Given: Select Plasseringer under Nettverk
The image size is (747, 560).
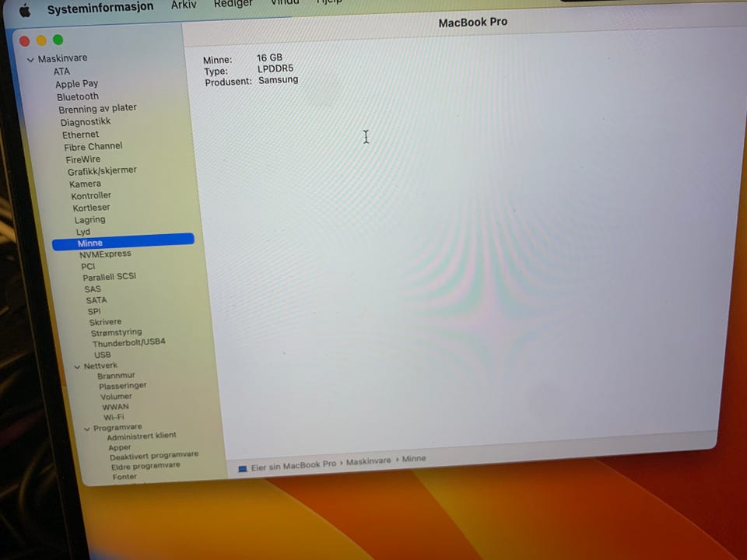Looking at the screenshot, I should click(122, 386).
